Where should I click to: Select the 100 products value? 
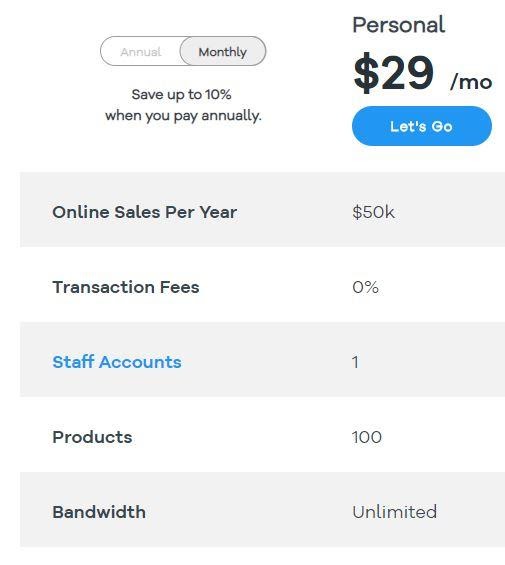pyautogui.click(x=367, y=437)
